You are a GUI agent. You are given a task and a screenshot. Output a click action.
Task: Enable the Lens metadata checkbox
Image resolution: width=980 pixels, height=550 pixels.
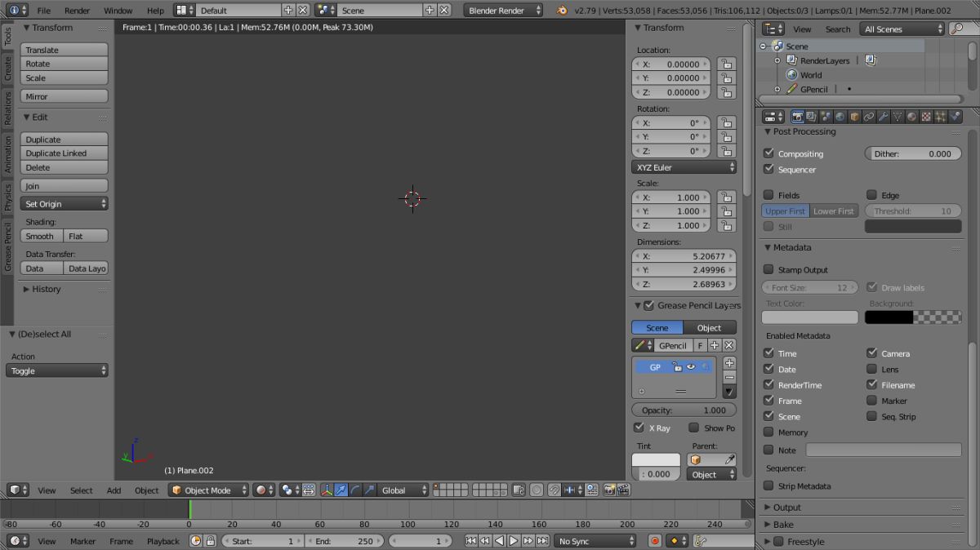[x=871, y=369]
